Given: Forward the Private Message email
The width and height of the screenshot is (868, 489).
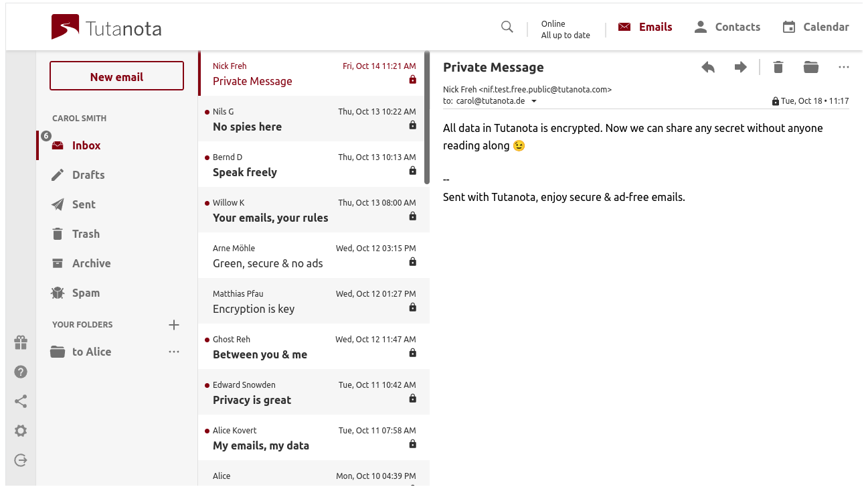Looking at the screenshot, I should (740, 67).
